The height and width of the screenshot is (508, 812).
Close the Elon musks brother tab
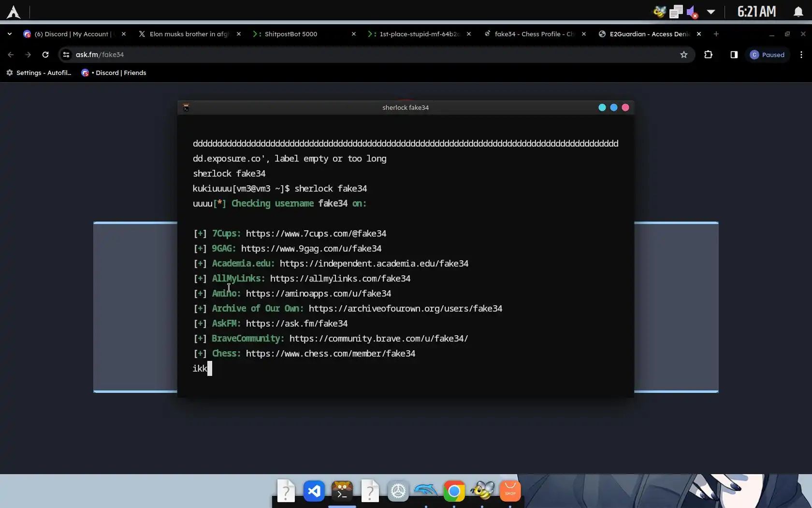coord(239,34)
